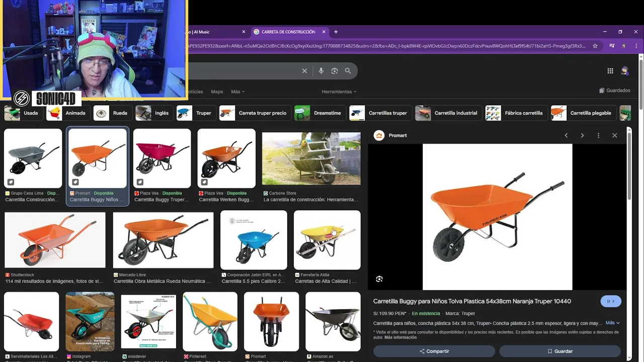Viewport: 644px width, 362px height.
Task: Click the browser address bar URL
Action: (x=386, y=46)
